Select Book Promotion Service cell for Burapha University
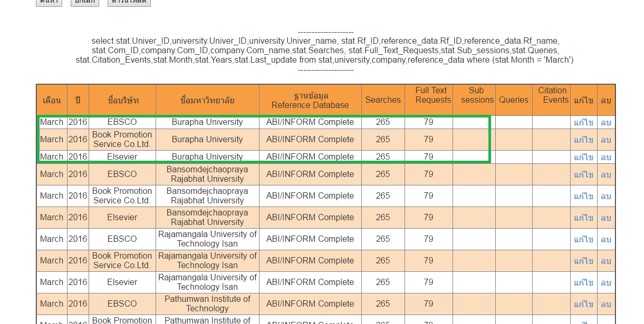644x324 pixels. (x=122, y=140)
